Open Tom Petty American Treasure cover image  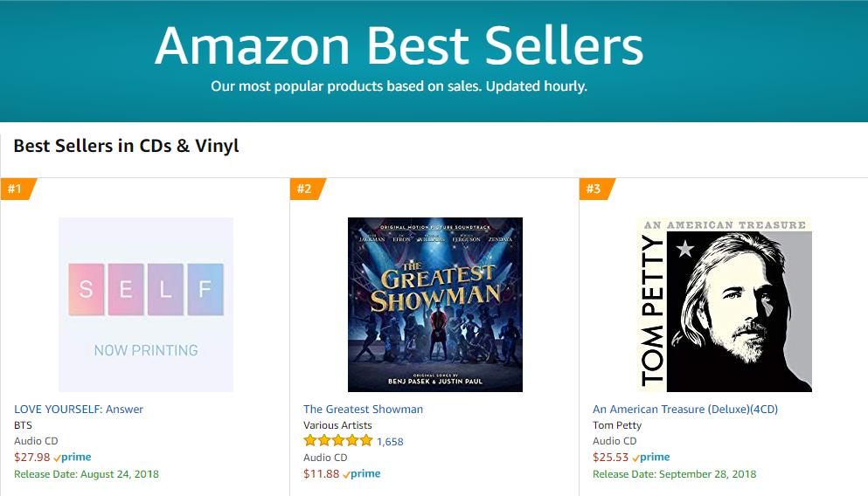coord(725,305)
